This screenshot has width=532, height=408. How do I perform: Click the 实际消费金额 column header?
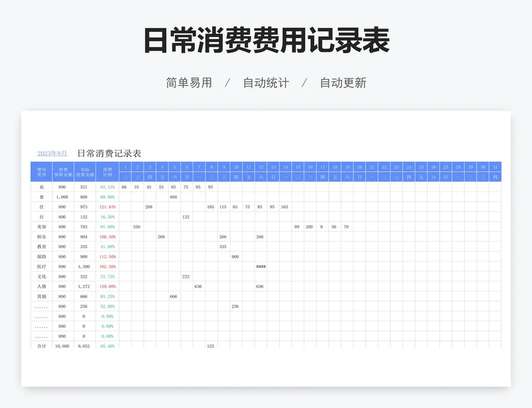point(85,172)
